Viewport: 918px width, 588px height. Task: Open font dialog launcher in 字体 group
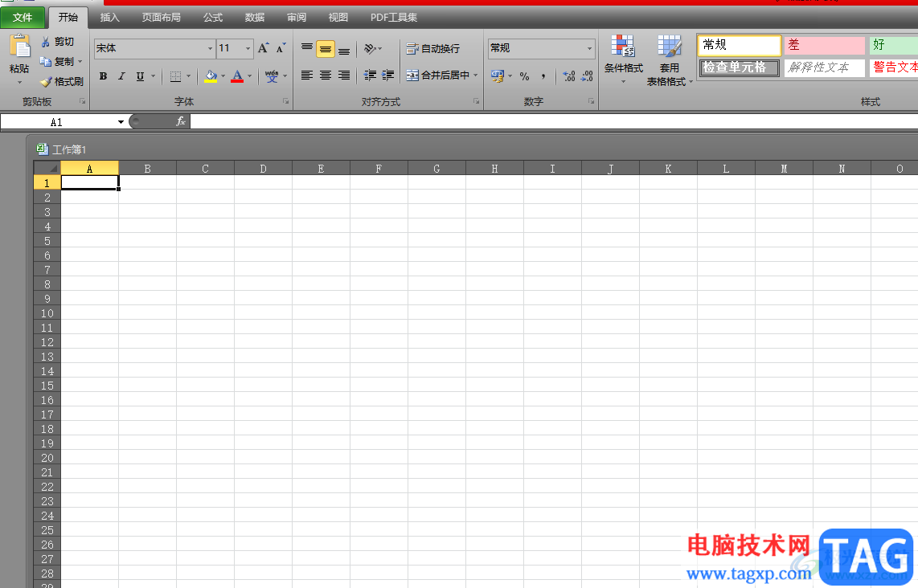pos(285,101)
